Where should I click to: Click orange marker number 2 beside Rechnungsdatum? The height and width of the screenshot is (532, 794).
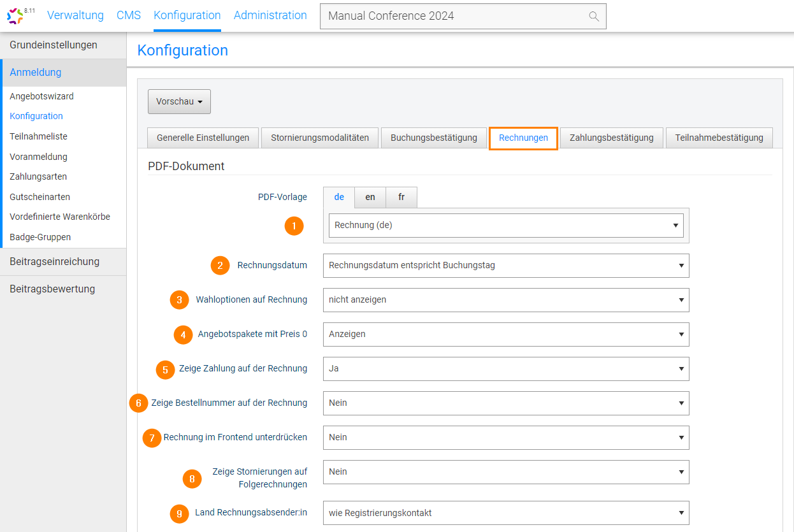(x=220, y=266)
